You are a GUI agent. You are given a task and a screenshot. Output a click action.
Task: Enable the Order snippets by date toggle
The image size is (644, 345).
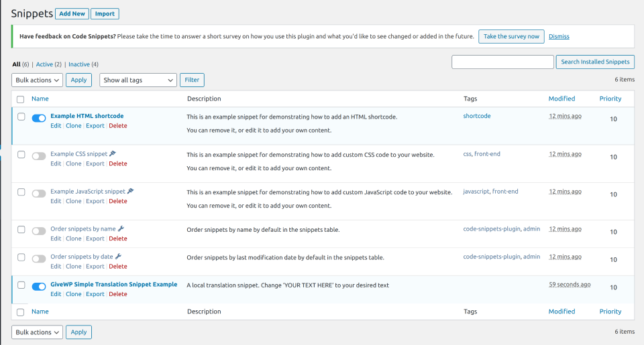(x=39, y=259)
